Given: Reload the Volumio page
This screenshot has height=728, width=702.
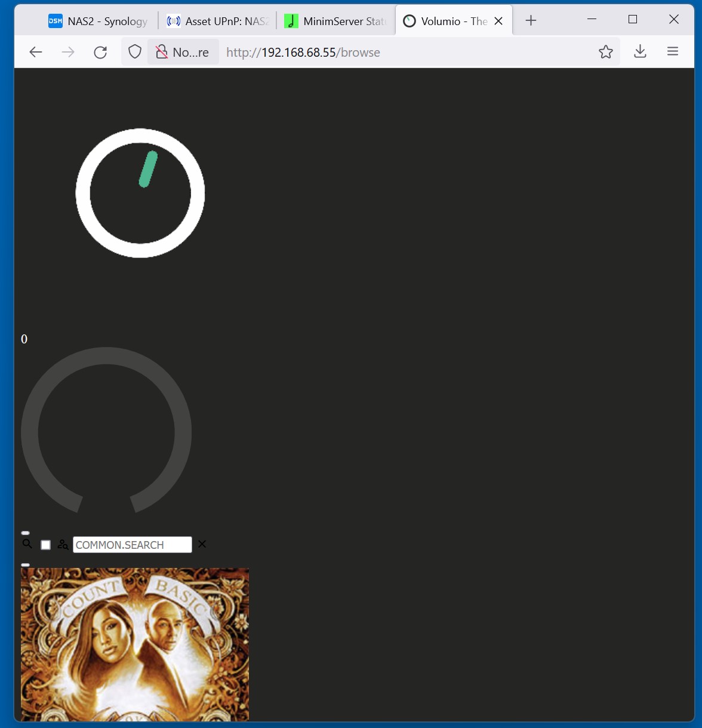Looking at the screenshot, I should point(100,52).
